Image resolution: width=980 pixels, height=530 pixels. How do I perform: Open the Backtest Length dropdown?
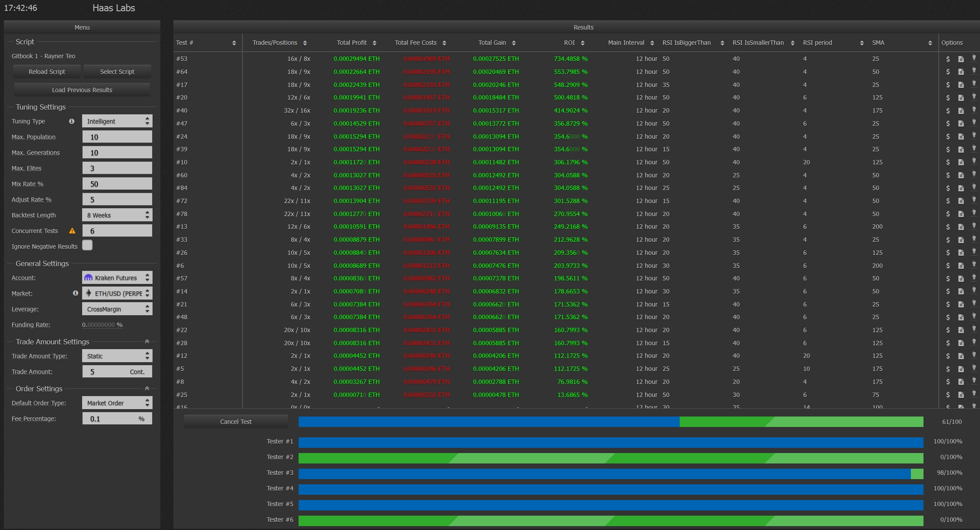pos(117,215)
